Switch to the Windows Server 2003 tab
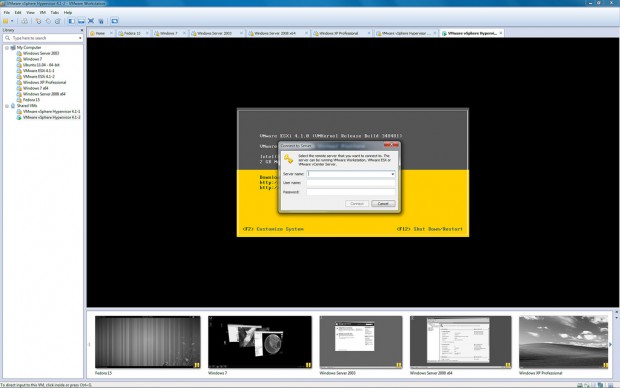This screenshot has height=388, width=620. tap(214, 33)
